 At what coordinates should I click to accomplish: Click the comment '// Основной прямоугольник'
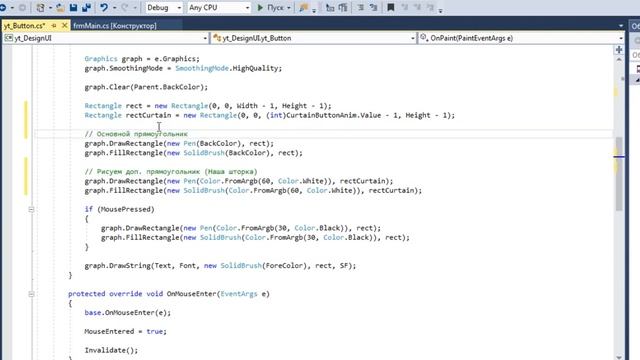tap(136, 134)
